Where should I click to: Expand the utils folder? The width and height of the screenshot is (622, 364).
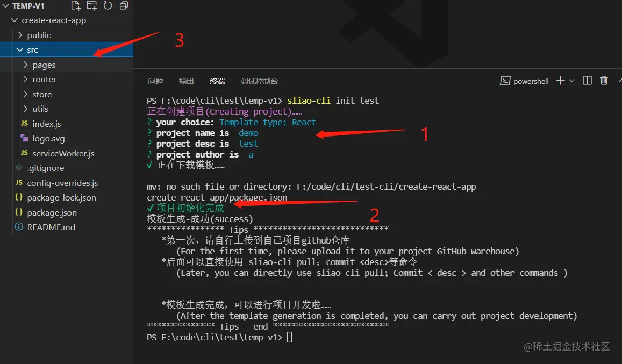[x=25, y=109]
